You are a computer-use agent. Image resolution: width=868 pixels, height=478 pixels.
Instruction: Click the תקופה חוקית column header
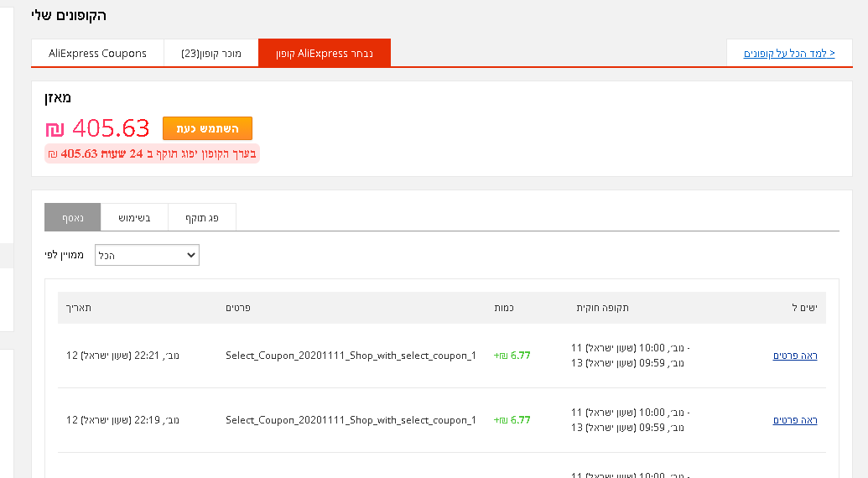click(x=602, y=308)
